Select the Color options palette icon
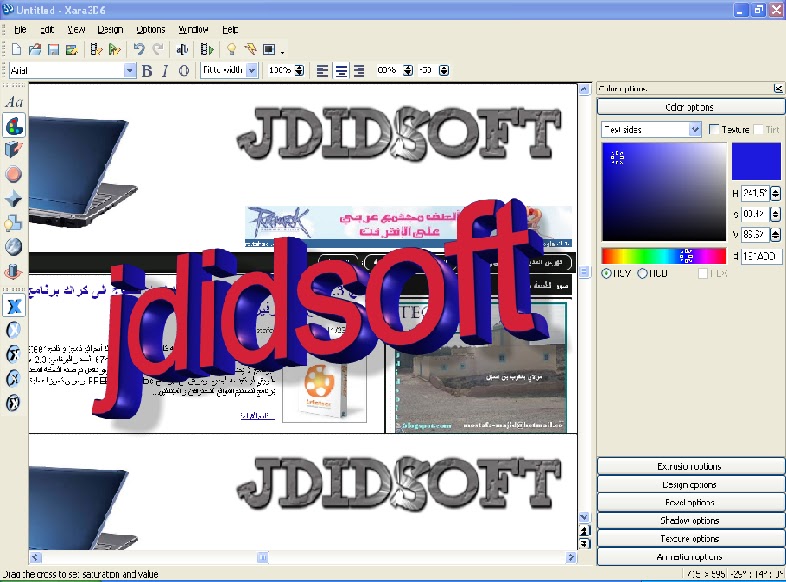 [14, 125]
